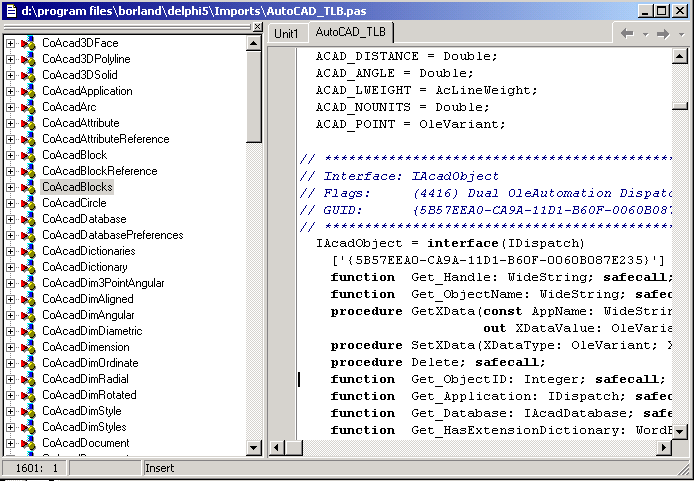Expand the CoAcadDimStyle node
Image resolution: width=694 pixels, height=481 pixels.
(10, 411)
